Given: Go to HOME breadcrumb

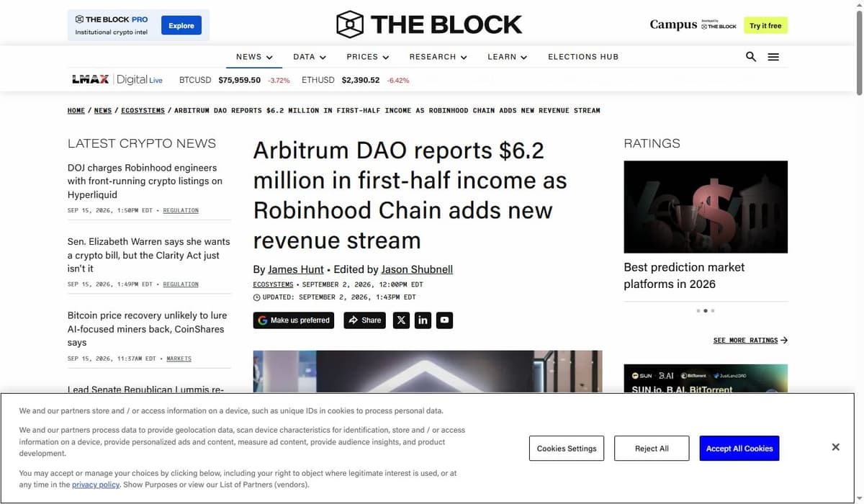Looking at the screenshot, I should 76,110.
